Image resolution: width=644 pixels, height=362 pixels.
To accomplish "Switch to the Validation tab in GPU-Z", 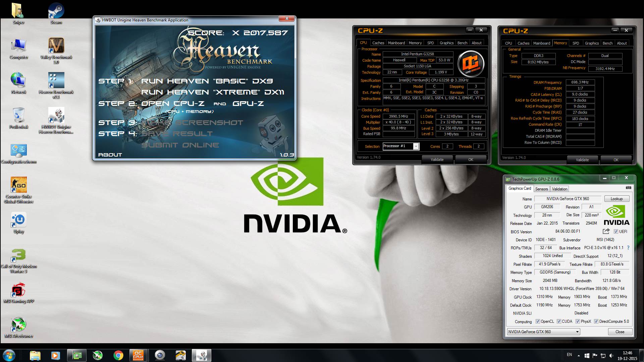I will pyautogui.click(x=559, y=189).
